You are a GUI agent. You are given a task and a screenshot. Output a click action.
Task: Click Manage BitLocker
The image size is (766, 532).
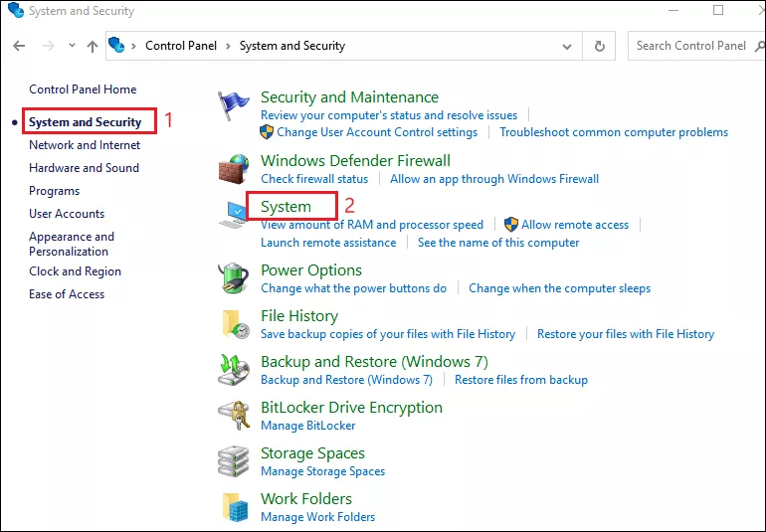point(308,426)
